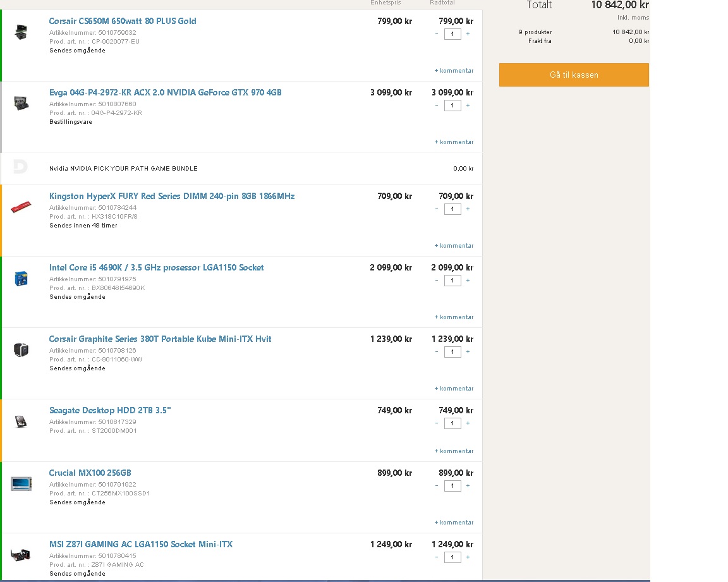
Task: Click the orange Gå til kassen button
Action: coord(574,75)
